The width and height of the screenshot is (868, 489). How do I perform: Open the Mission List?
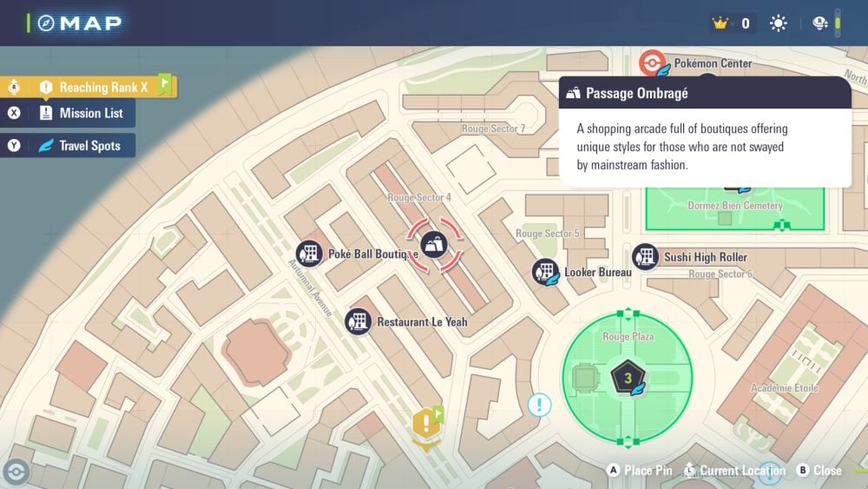coord(90,113)
